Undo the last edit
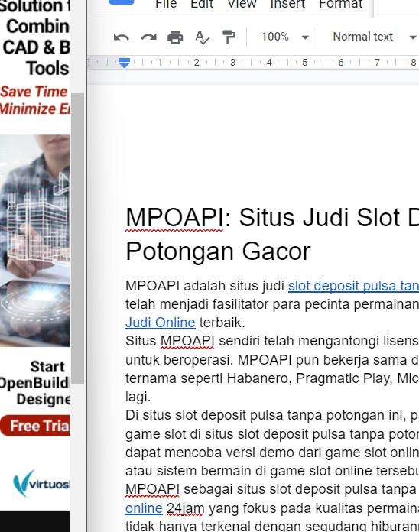Viewport: 419px width, 532px height. [121, 37]
